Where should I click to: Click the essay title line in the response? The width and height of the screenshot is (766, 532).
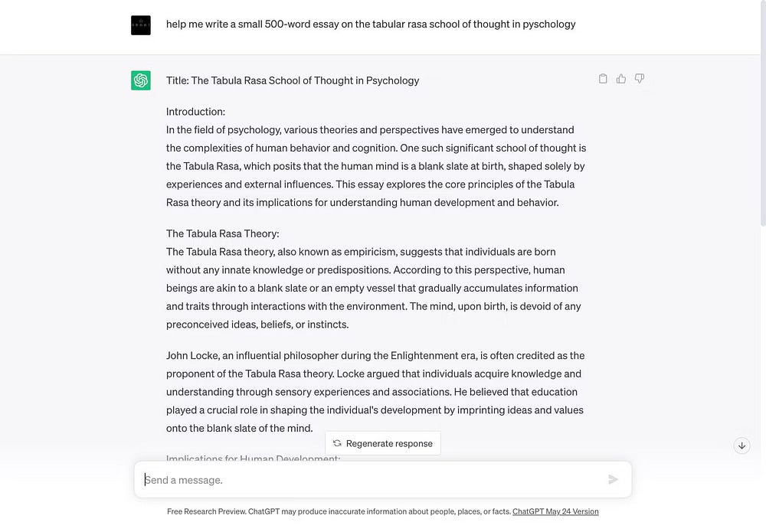pyautogui.click(x=293, y=80)
